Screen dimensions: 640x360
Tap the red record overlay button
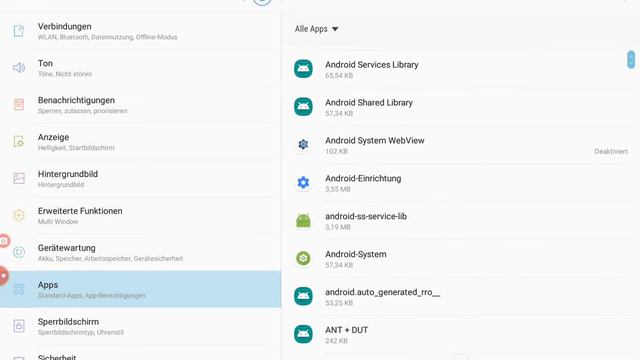(x=3, y=276)
